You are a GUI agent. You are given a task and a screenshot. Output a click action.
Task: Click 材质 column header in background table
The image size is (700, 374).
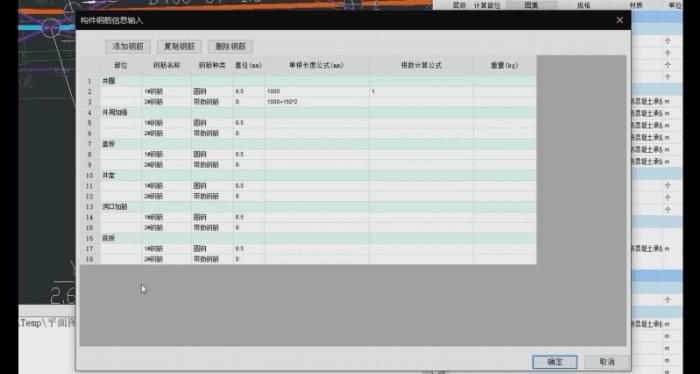(636, 5)
